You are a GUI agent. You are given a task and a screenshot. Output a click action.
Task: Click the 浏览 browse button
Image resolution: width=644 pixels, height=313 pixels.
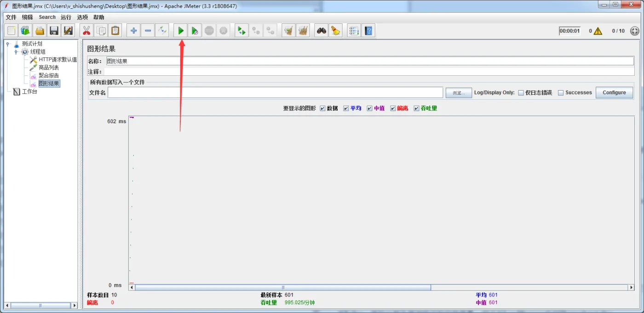coord(459,93)
